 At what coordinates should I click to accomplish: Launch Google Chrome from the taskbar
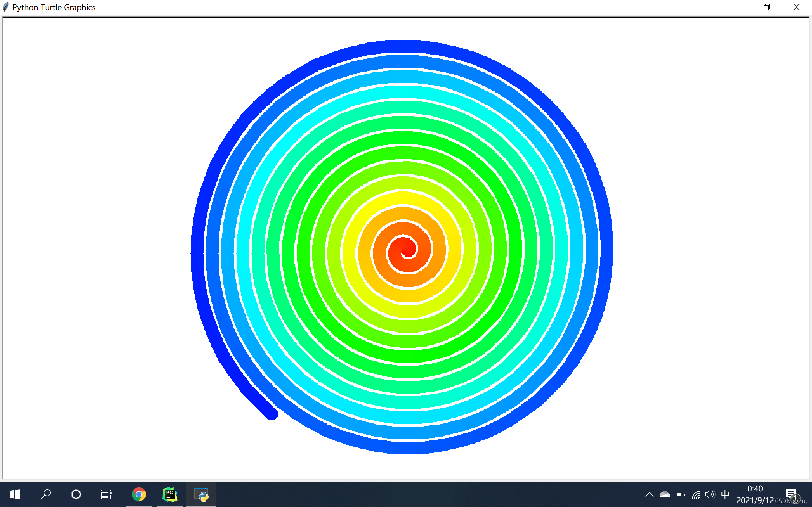(x=139, y=494)
